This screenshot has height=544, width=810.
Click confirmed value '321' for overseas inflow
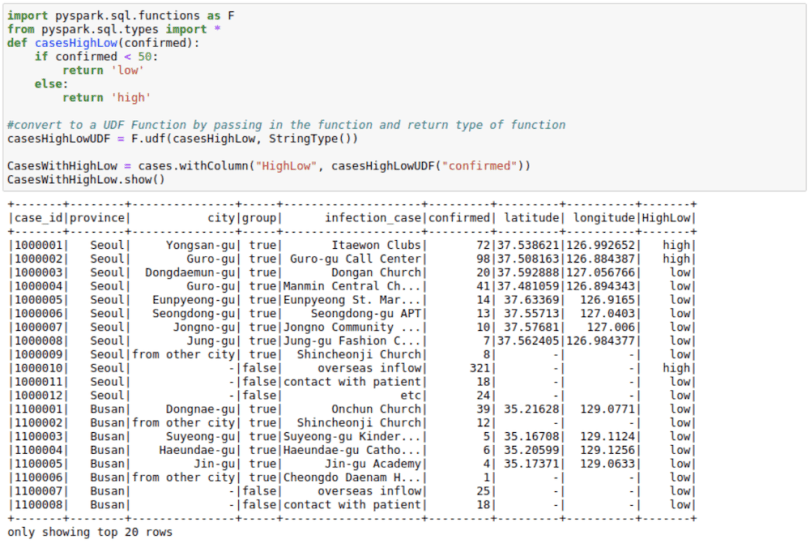pos(479,368)
